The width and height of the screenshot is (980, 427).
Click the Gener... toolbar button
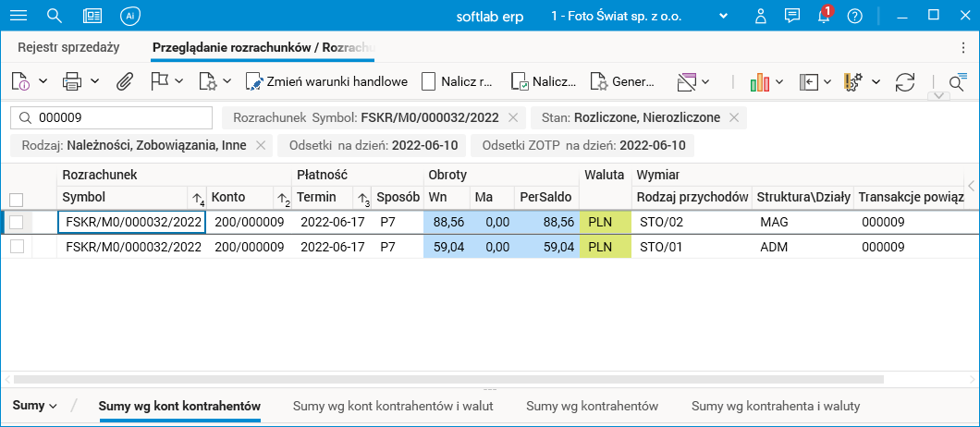pyautogui.click(x=623, y=81)
